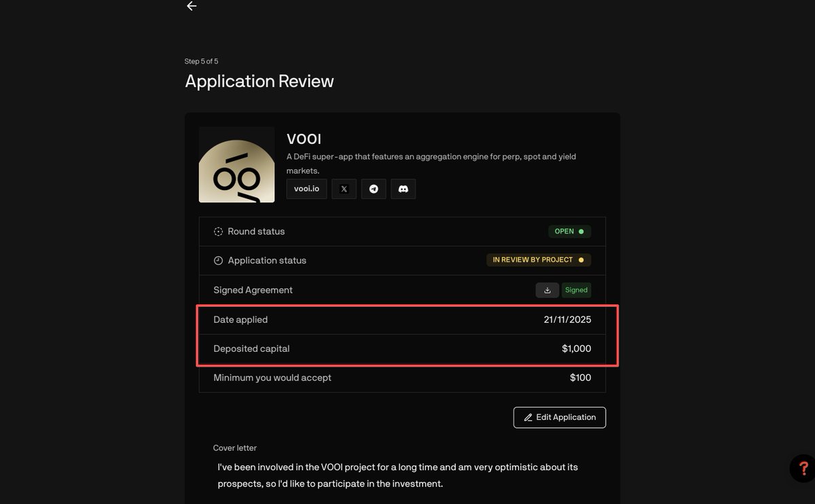Click the 'Signed Agreement' row label
Viewport: 815px width, 504px height.
pyautogui.click(x=253, y=290)
